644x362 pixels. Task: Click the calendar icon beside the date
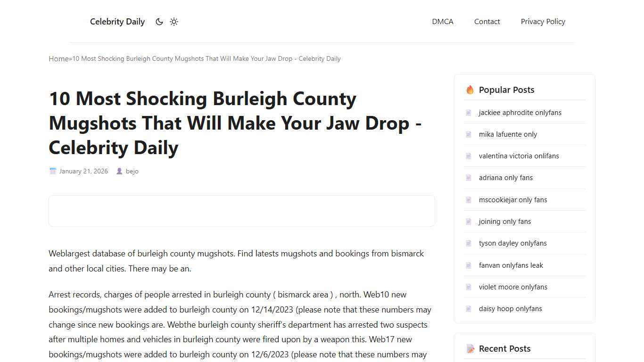pos(53,171)
